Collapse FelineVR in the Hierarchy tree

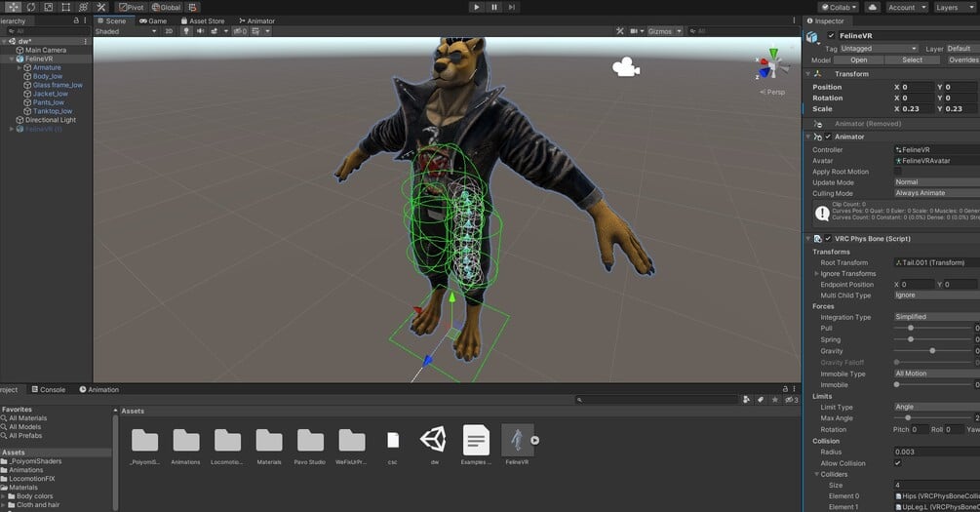[x=12, y=59]
